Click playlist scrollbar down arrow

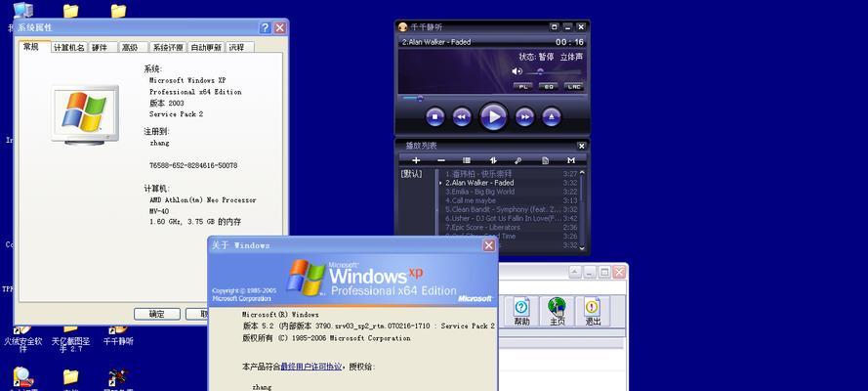tap(582, 248)
